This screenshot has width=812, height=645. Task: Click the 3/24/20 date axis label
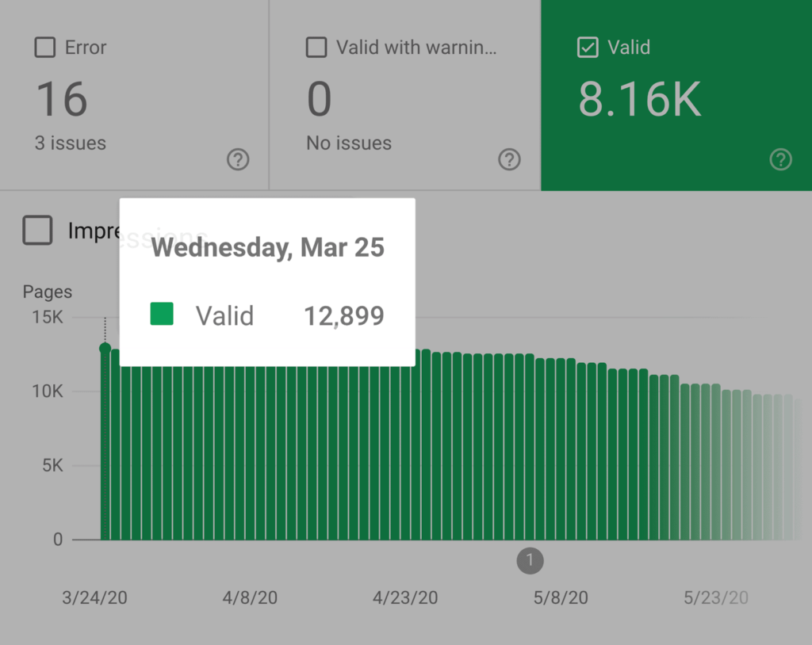coord(94,597)
